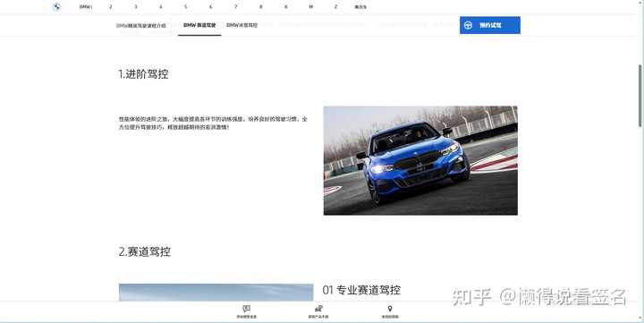Click the blue BMW on track photo
This screenshot has height=323, width=644.
click(x=420, y=161)
